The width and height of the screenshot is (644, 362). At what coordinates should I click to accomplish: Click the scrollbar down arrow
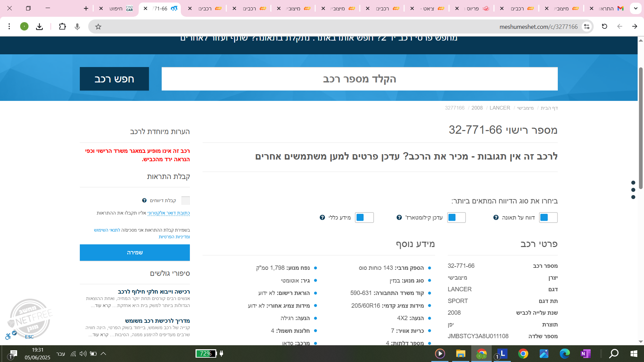point(641,342)
